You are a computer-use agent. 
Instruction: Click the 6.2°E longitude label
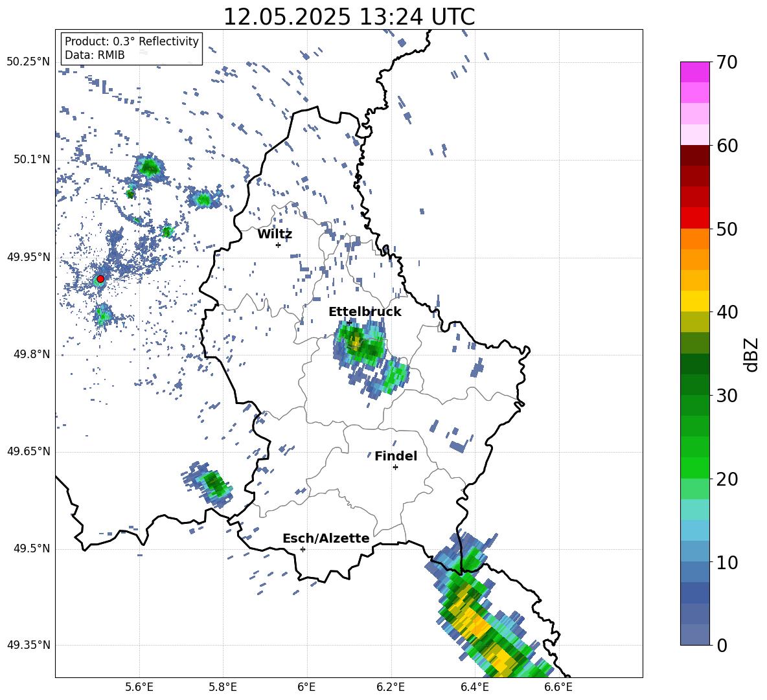(391, 687)
